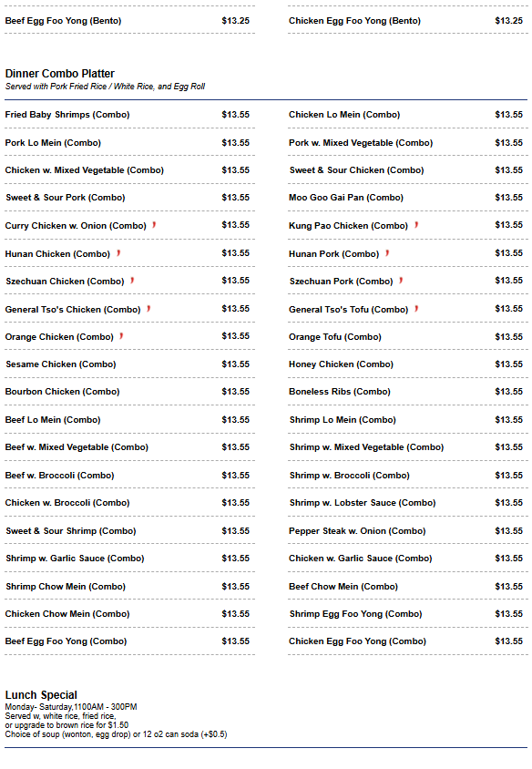Click pepper icon beside Szechuan Chicken (Combo)
532x769 pixels.
coord(132,281)
